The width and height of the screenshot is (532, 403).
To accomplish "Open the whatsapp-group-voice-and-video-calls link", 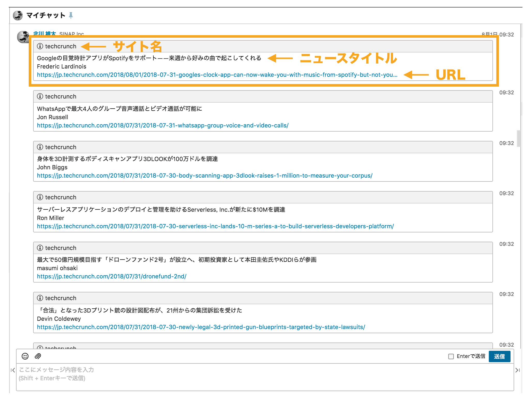I will pyautogui.click(x=163, y=126).
